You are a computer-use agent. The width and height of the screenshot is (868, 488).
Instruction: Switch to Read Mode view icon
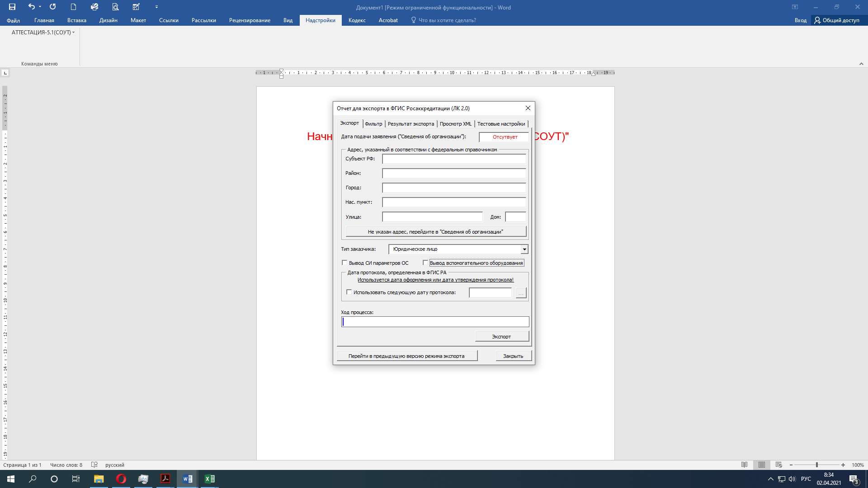point(744,465)
